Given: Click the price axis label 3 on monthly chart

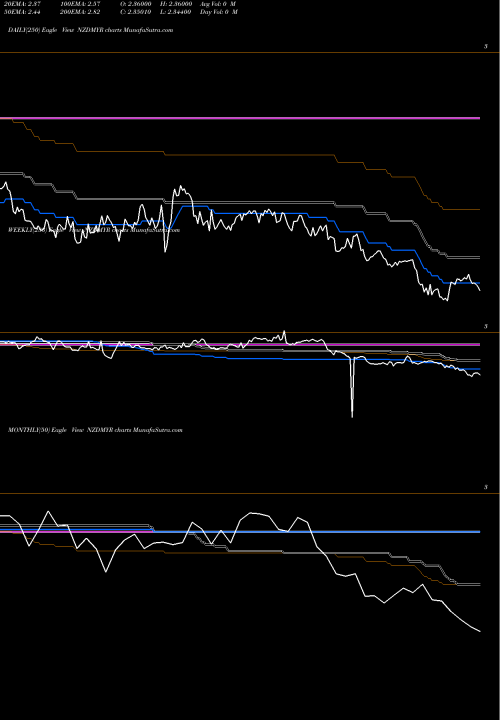Looking at the screenshot, I should point(486,488).
